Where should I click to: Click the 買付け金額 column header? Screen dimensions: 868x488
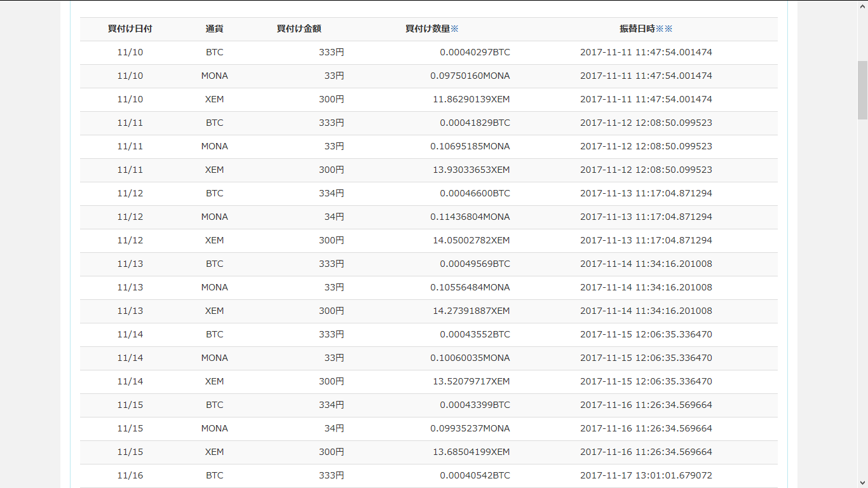299,29
